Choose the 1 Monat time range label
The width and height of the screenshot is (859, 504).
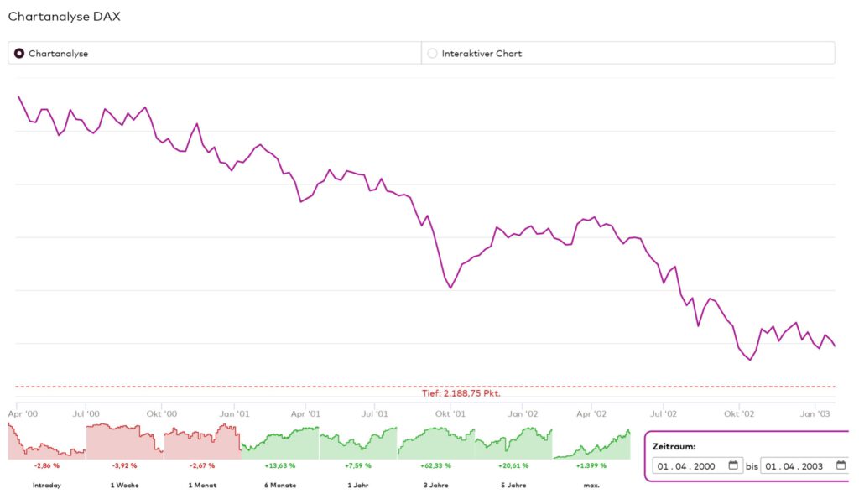point(202,486)
